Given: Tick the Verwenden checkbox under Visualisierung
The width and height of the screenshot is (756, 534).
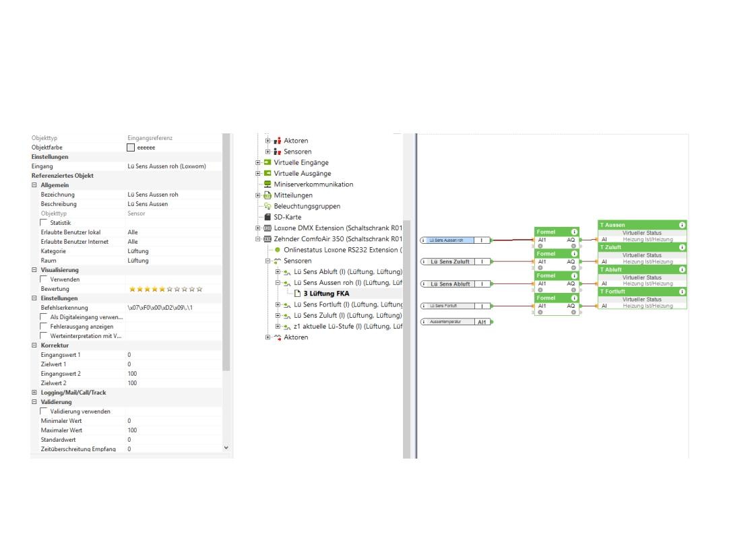Looking at the screenshot, I should click(x=44, y=279).
